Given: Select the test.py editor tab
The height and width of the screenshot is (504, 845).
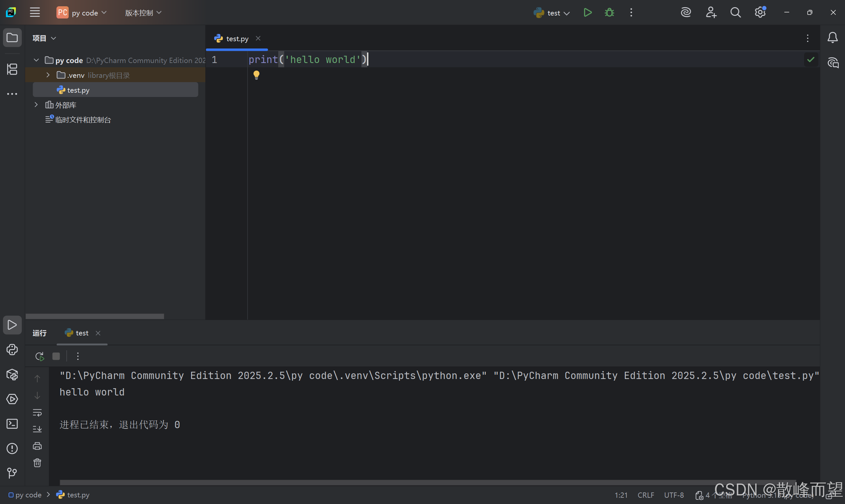Looking at the screenshot, I should [237, 39].
